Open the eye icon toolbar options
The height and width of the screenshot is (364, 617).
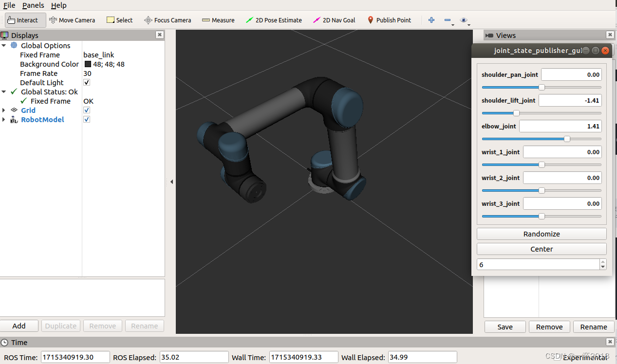464,20
